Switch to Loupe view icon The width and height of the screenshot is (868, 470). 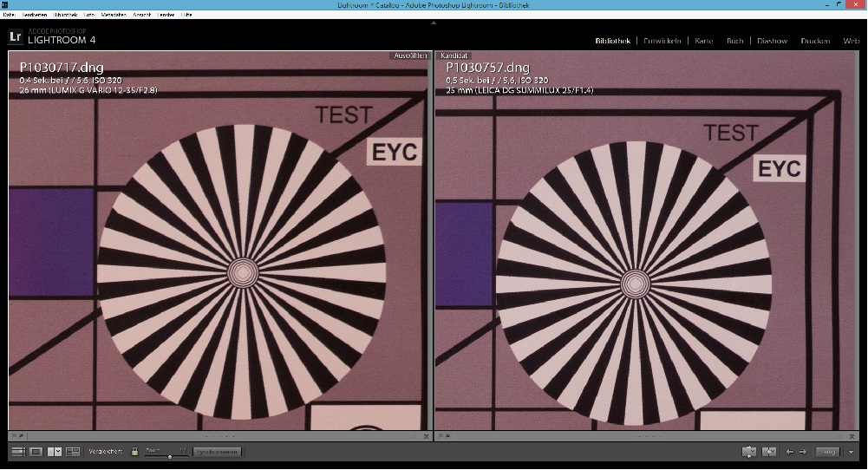pyautogui.click(x=36, y=452)
